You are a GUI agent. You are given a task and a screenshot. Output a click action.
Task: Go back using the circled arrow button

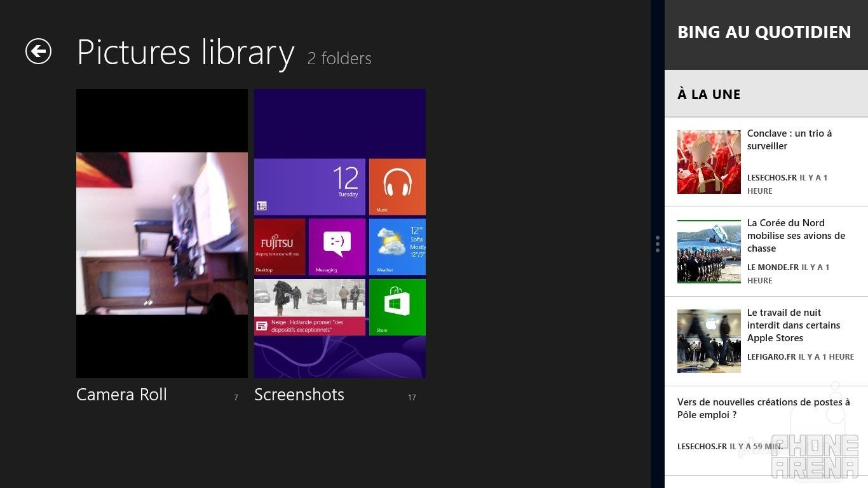coord(38,51)
